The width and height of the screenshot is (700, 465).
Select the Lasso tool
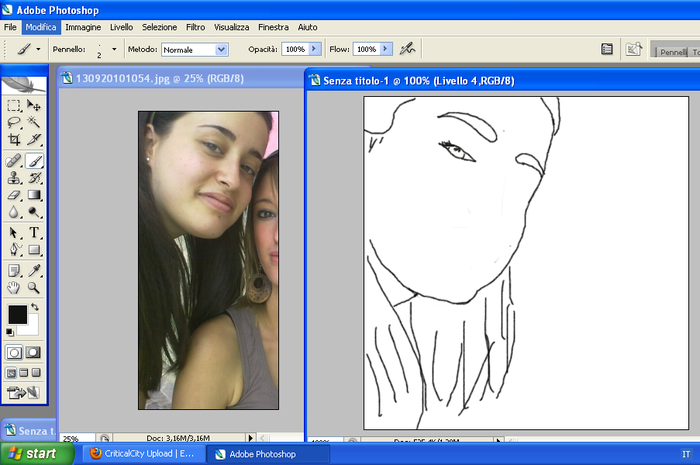pyautogui.click(x=14, y=123)
